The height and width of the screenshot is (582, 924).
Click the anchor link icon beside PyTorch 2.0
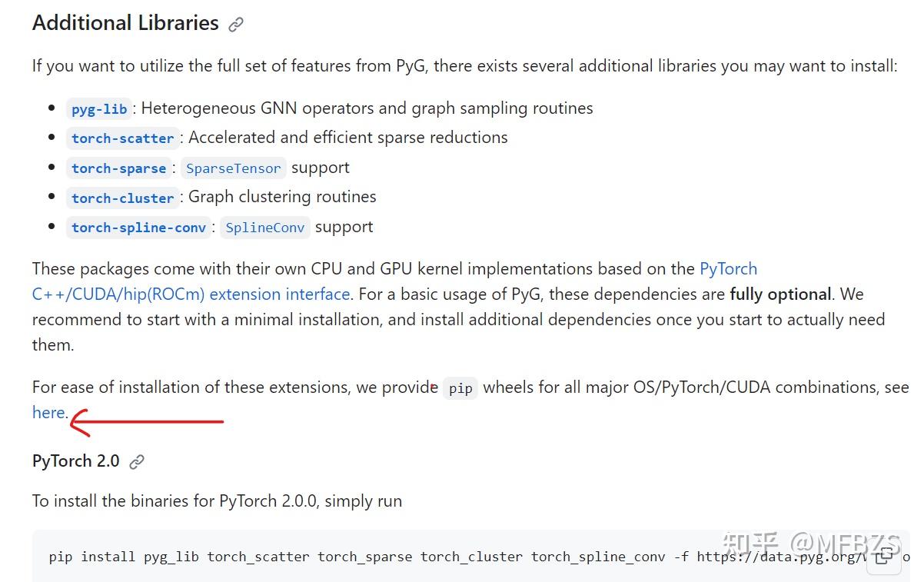[x=137, y=462]
